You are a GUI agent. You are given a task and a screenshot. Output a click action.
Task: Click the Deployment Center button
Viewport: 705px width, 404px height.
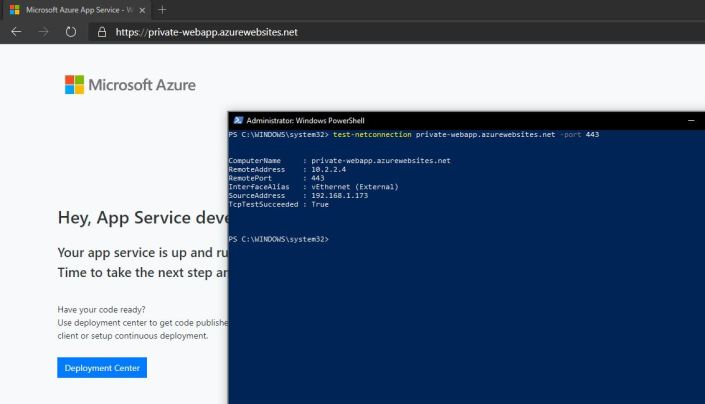coord(102,368)
